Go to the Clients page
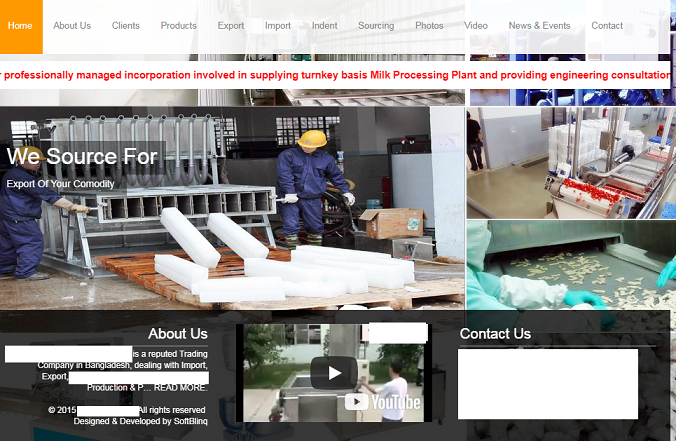The width and height of the screenshot is (676, 441). pos(126,26)
